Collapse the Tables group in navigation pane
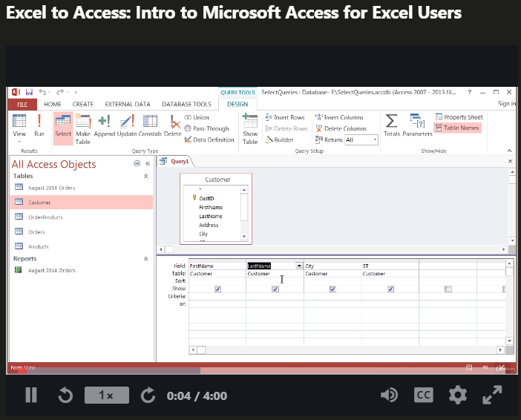The height and width of the screenshot is (420, 521). pyautogui.click(x=146, y=176)
